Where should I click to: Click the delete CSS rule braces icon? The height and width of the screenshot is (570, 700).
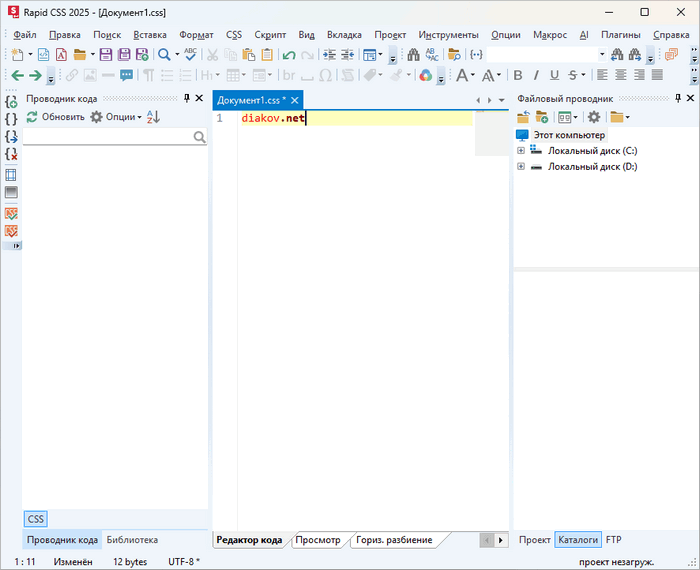click(11, 154)
